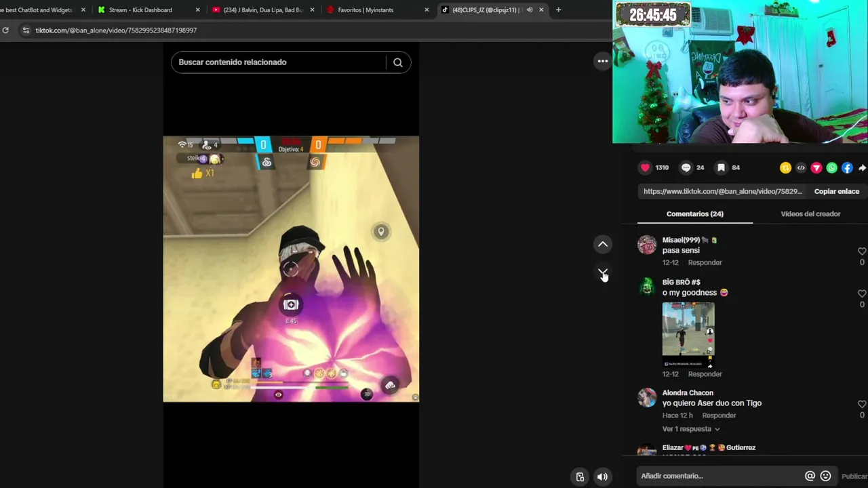This screenshot has height=488, width=868.
Task: Save video with the bookmark icon
Action: click(722, 167)
